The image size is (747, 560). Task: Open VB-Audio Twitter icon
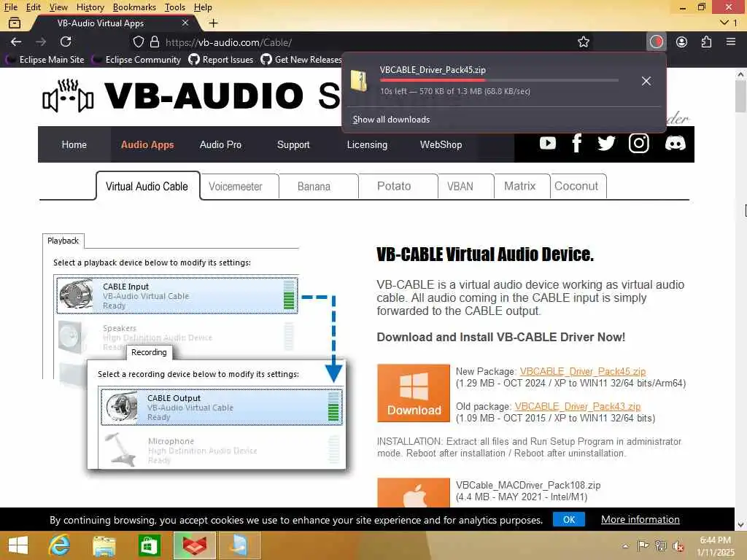[x=606, y=143]
